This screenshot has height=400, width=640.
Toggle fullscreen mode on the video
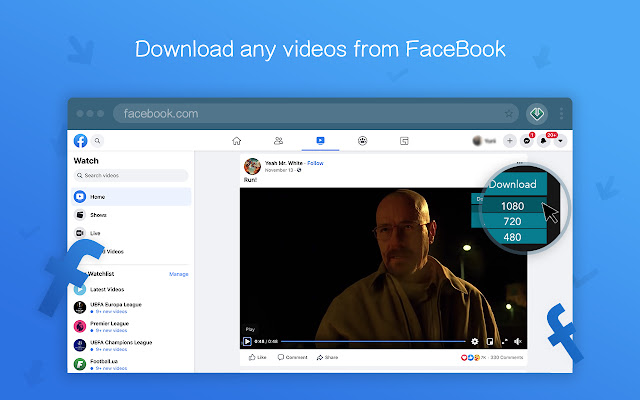[504, 342]
